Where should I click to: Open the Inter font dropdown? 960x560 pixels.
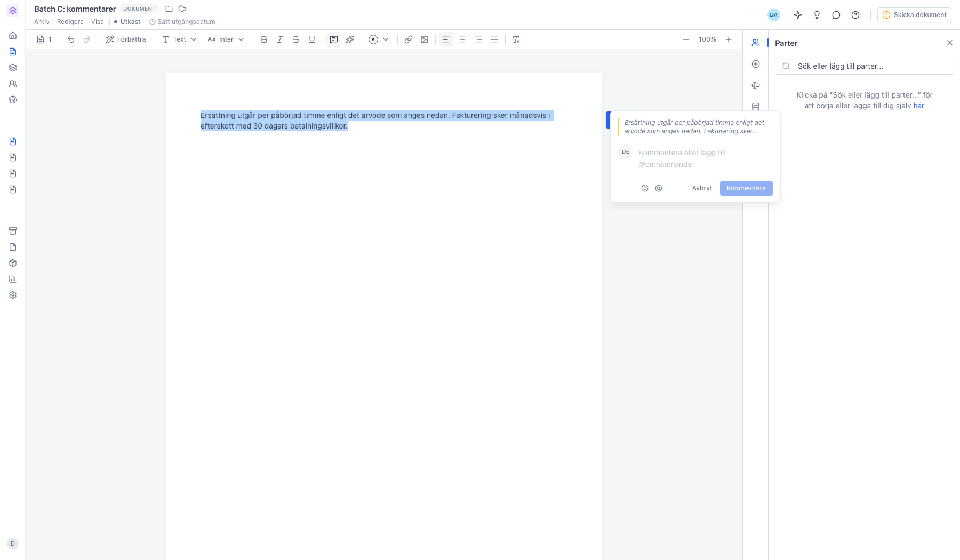click(x=226, y=39)
